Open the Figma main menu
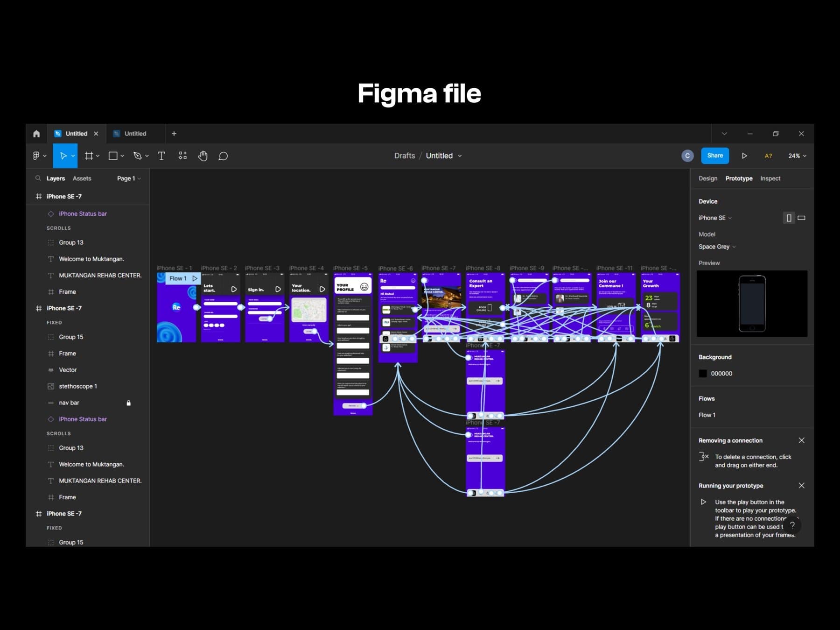 39,156
